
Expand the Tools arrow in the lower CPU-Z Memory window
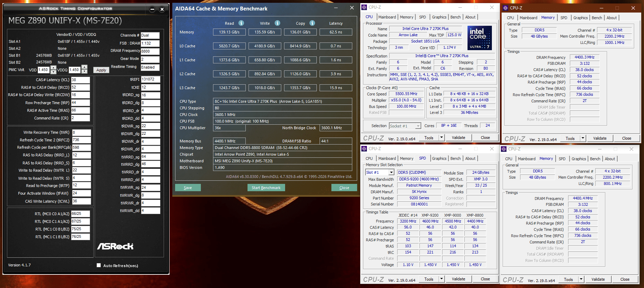(581, 279)
